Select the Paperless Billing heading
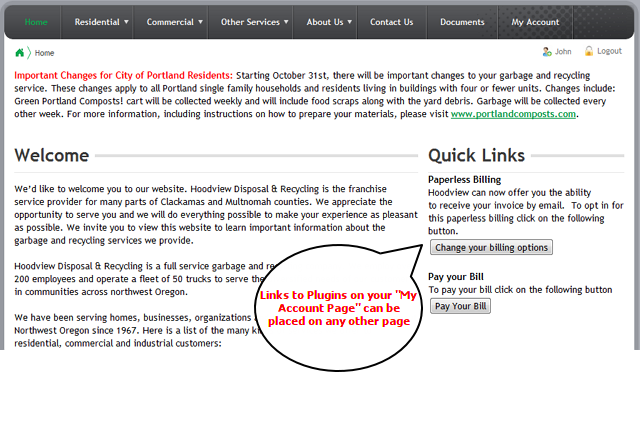640x426 pixels. [x=464, y=180]
